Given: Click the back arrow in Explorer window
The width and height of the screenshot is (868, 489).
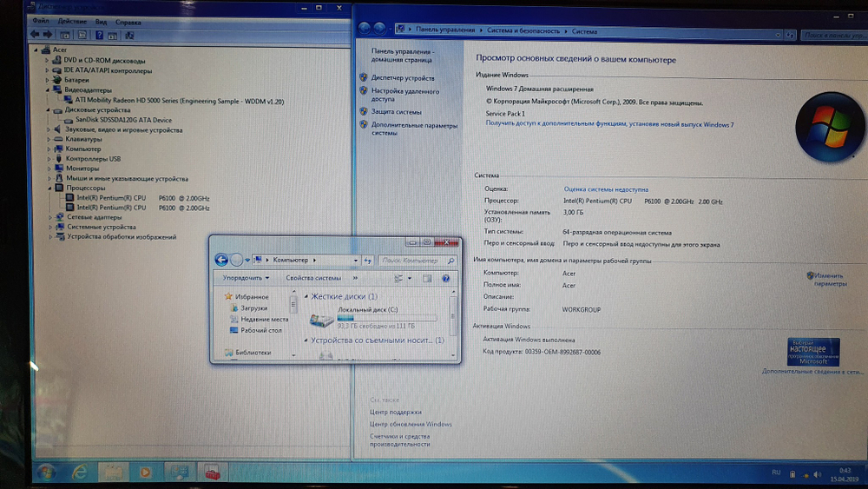Looking at the screenshot, I should [221, 260].
